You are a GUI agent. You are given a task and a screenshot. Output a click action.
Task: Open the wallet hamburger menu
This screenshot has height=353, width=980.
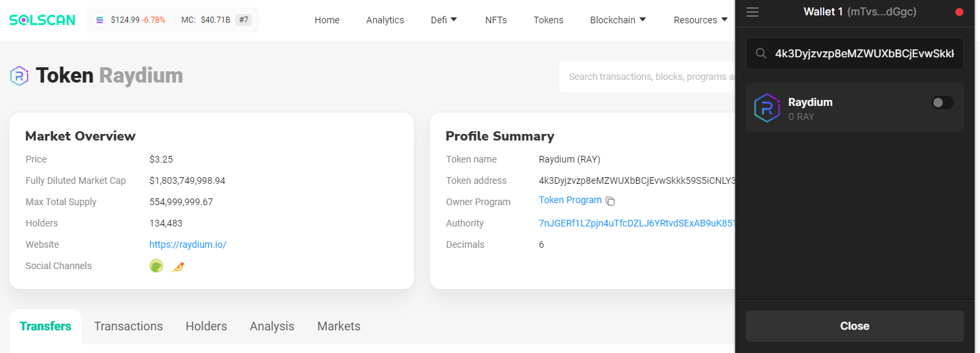tap(752, 12)
